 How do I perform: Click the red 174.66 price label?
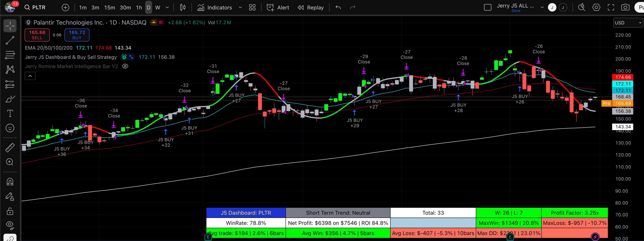tap(623, 77)
